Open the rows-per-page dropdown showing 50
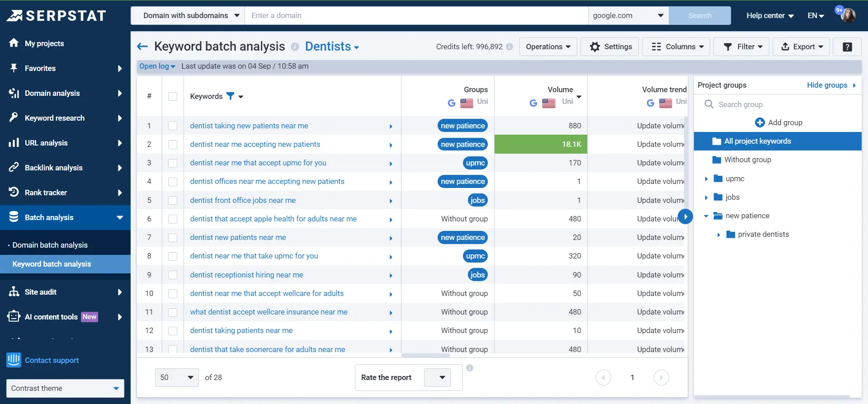The height and width of the screenshot is (404, 868). pos(177,377)
